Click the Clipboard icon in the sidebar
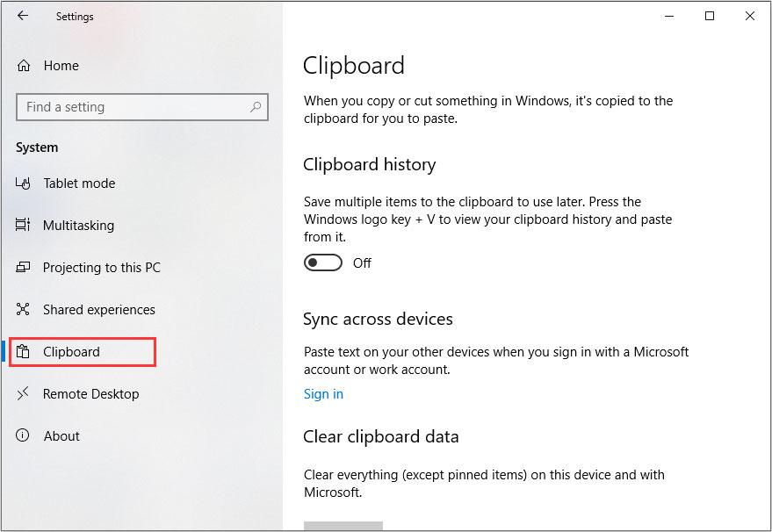Image resolution: width=772 pixels, height=532 pixels. coord(22,351)
